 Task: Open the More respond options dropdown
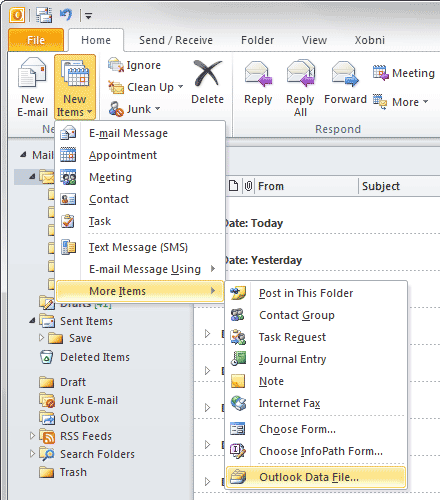pyautogui.click(x=401, y=102)
